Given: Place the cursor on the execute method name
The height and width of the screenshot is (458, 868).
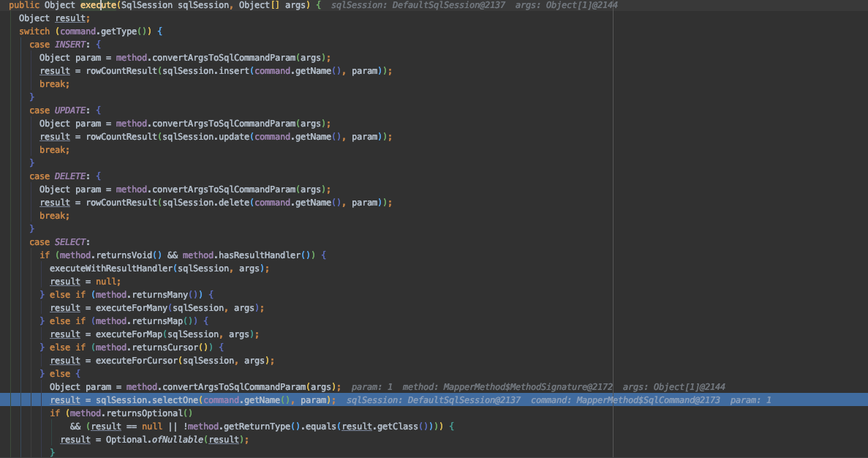Looking at the screenshot, I should click(99, 5).
